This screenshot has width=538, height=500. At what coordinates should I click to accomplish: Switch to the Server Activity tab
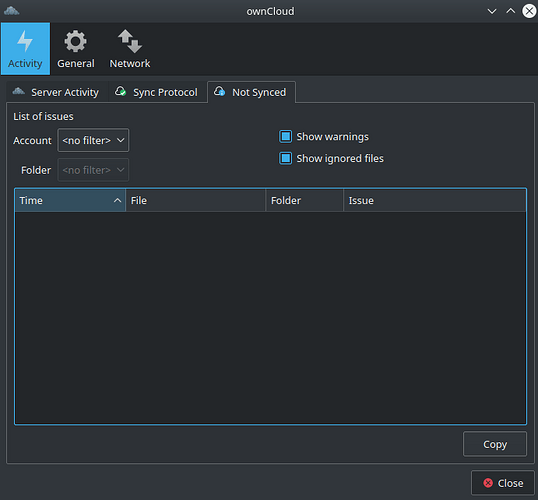pyautogui.click(x=57, y=92)
